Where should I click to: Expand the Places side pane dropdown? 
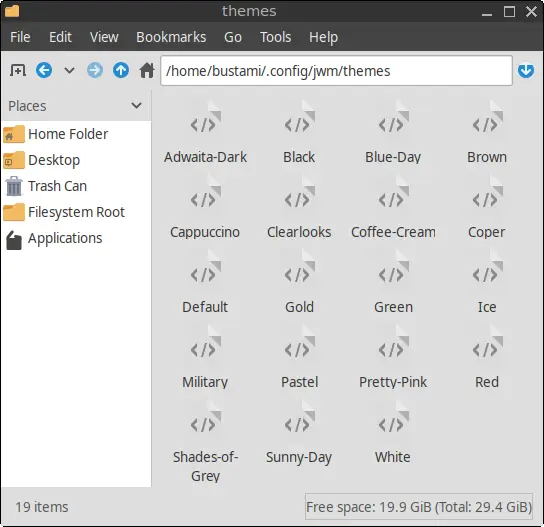coord(136,105)
